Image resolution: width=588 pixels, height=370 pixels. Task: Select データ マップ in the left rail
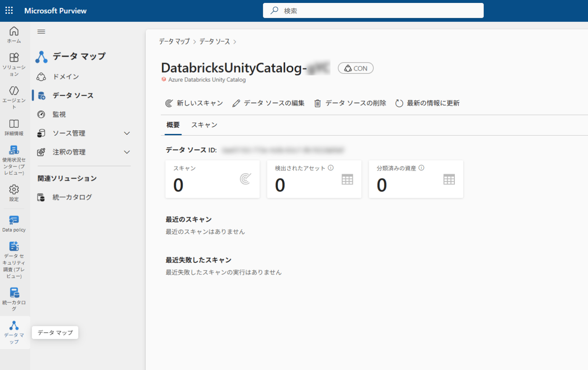[x=14, y=332]
